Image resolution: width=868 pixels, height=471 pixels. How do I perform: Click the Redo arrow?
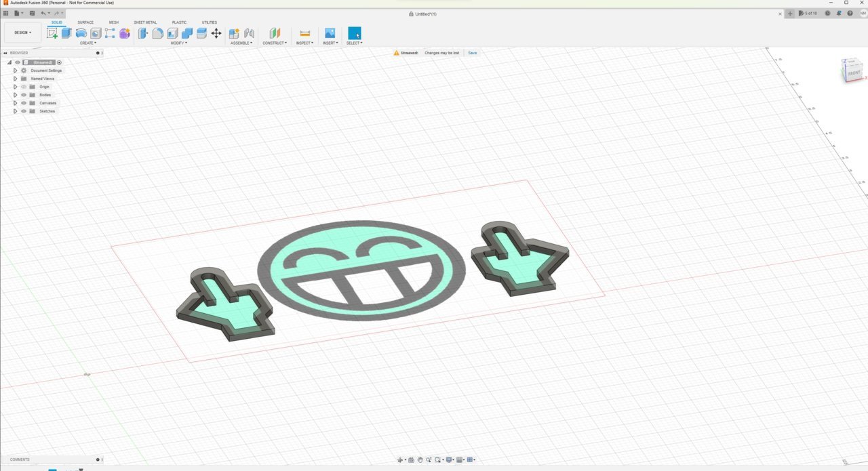point(56,13)
